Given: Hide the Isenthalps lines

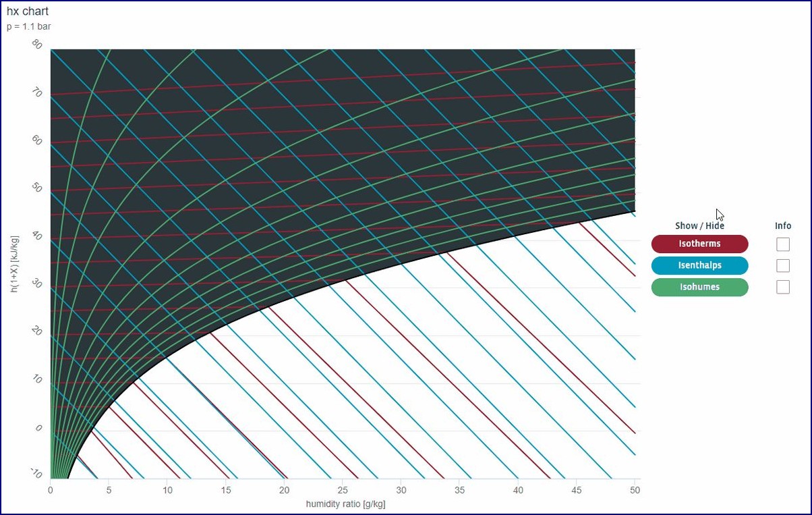Looking at the screenshot, I should pyautogui.click(x=699, y=265).
